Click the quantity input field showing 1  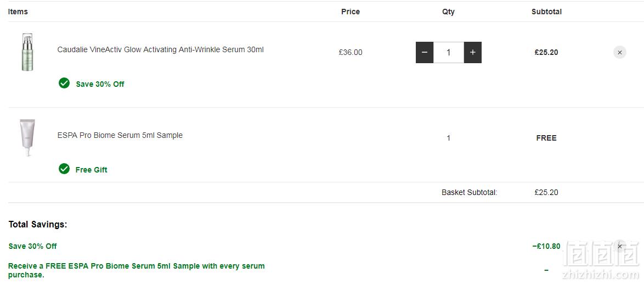(x=449, y=52)
